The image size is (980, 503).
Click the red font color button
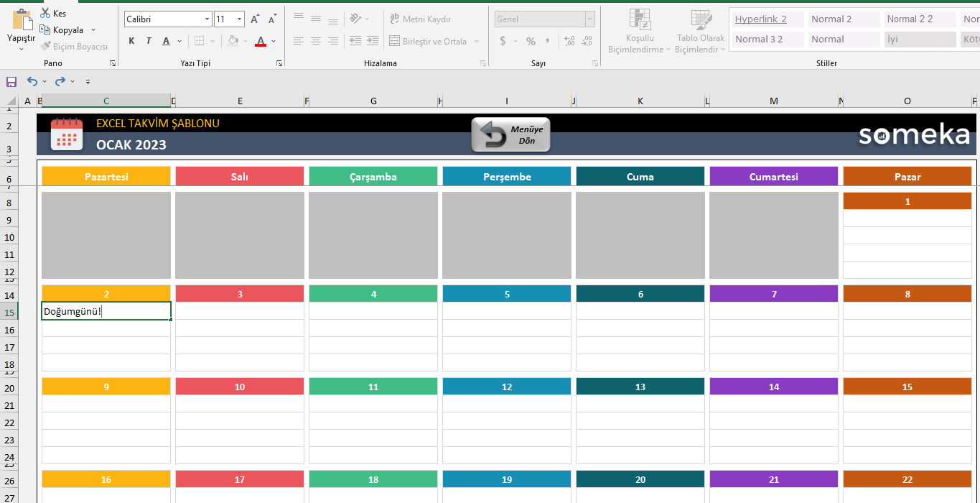pyautogui.click(x=260, y=41)
